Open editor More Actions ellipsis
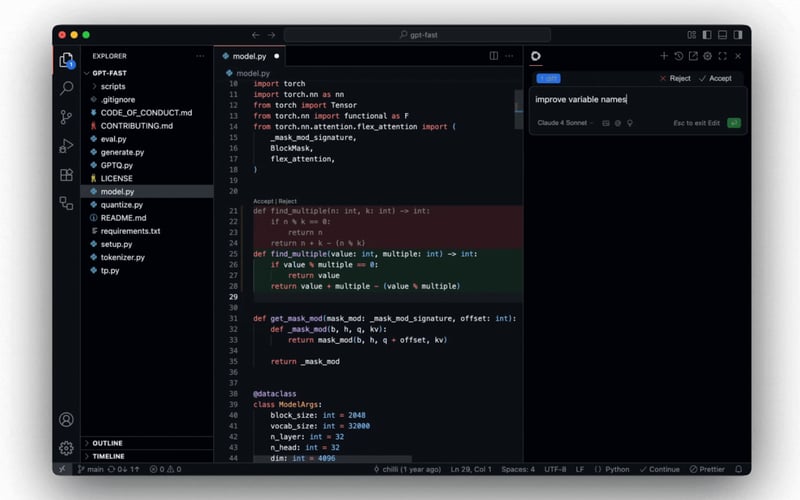This screenshot has width=800, height=500. 509,56
